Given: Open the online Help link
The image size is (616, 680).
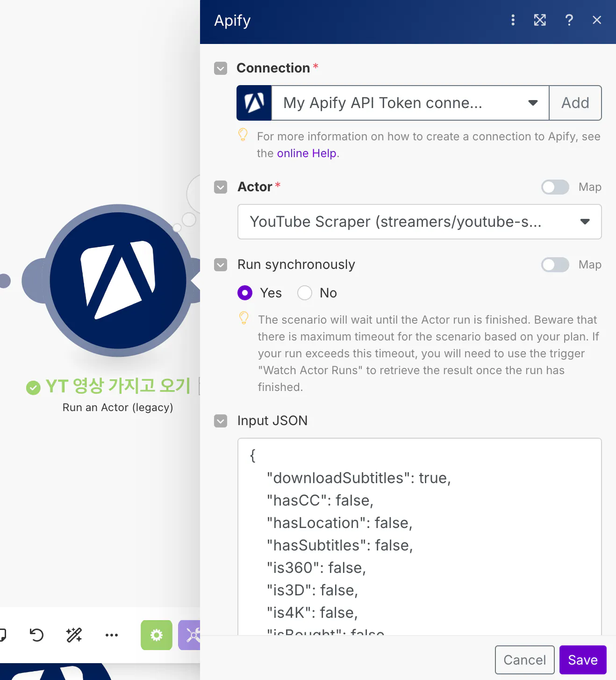Looking at the screenshot, I should [307, 153].
